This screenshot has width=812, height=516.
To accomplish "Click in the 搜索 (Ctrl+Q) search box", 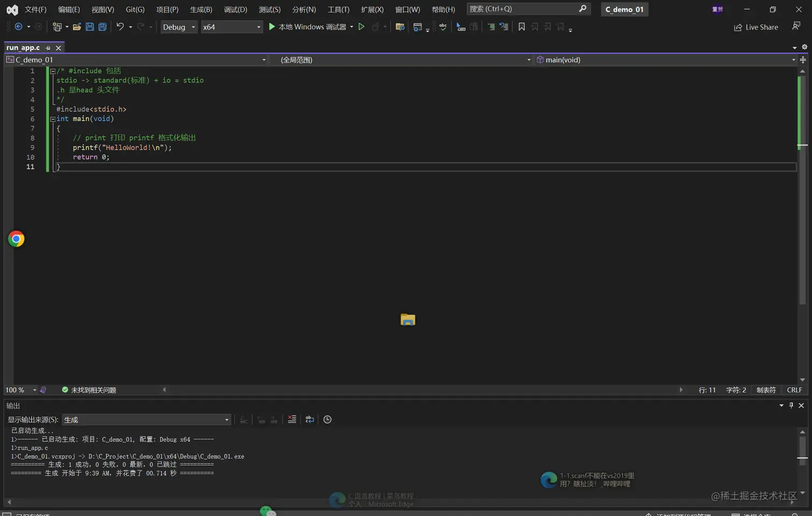I will click(528, 9).
